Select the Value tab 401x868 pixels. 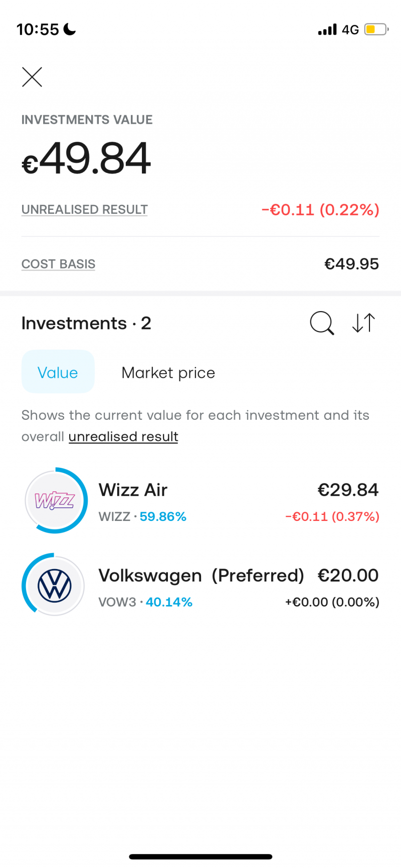(58, 372)
